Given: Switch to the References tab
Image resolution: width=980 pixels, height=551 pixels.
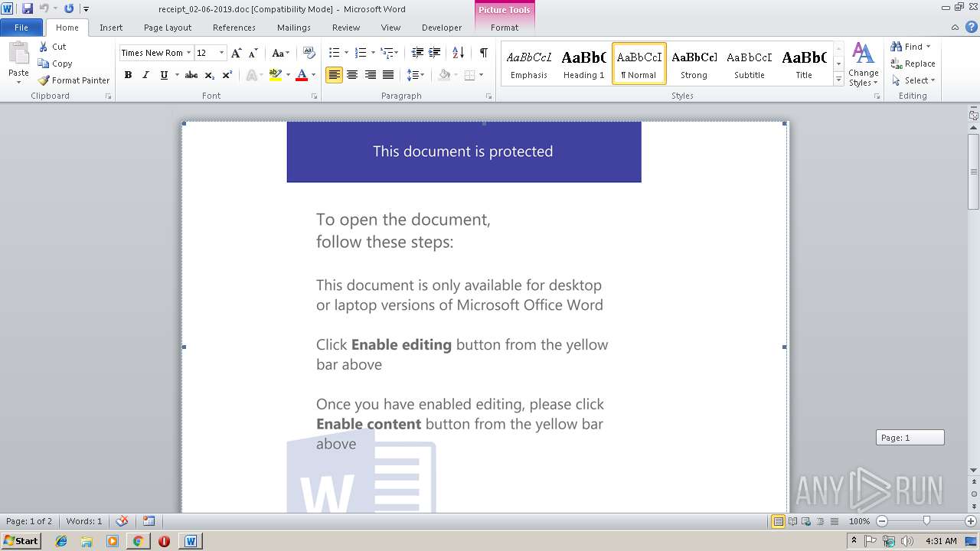Looking at the screenshot, I should point(234,28).
